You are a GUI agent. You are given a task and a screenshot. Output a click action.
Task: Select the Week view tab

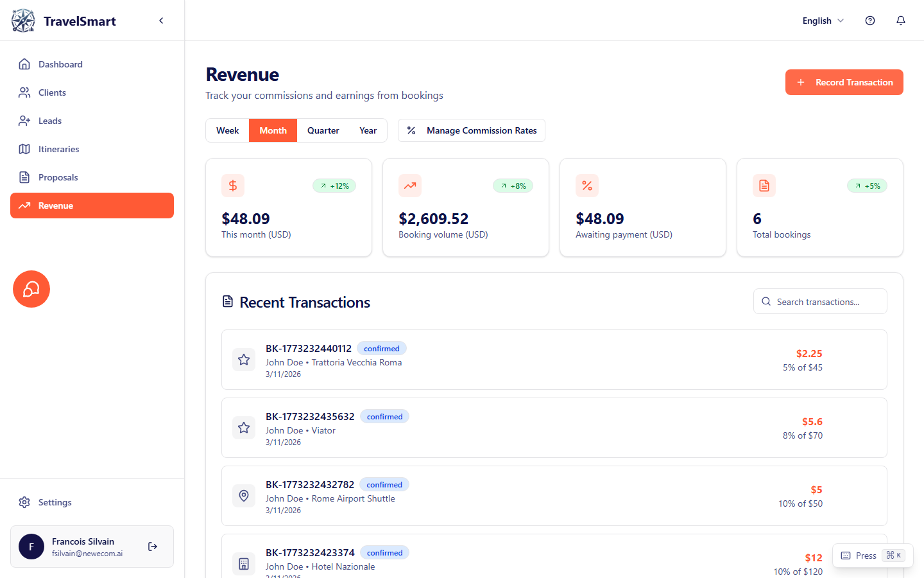pyautogui.click(x=228, y=130)
